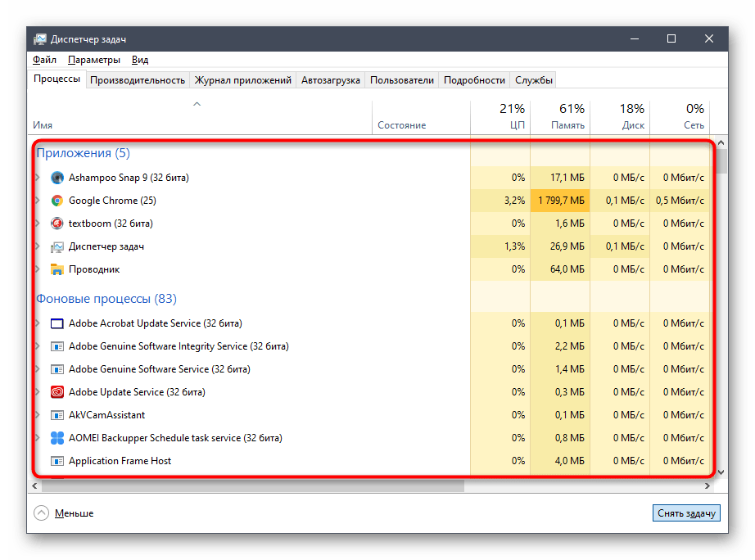Switch to the Производительность tab

pyautogui.click(x=138, y=80)
